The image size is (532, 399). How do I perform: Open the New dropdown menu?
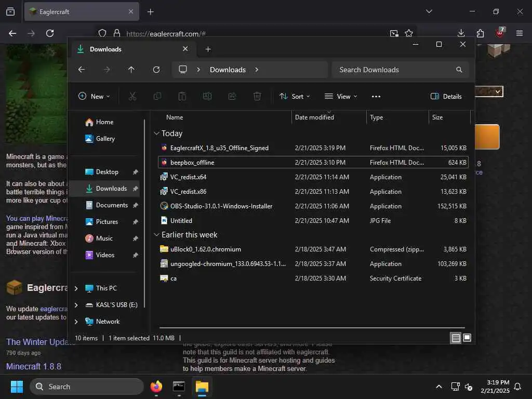click(94, 96)
